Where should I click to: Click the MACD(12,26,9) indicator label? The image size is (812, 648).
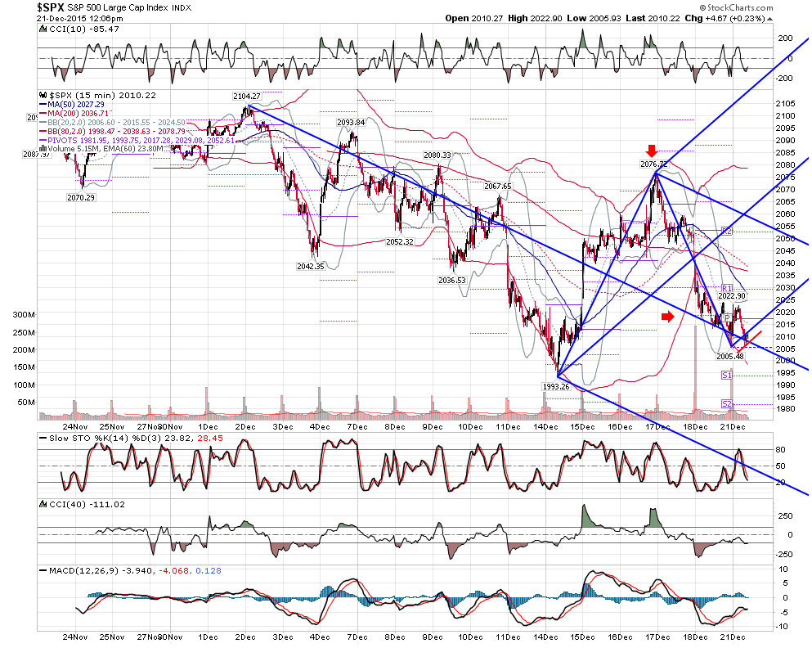coord(85,571)
